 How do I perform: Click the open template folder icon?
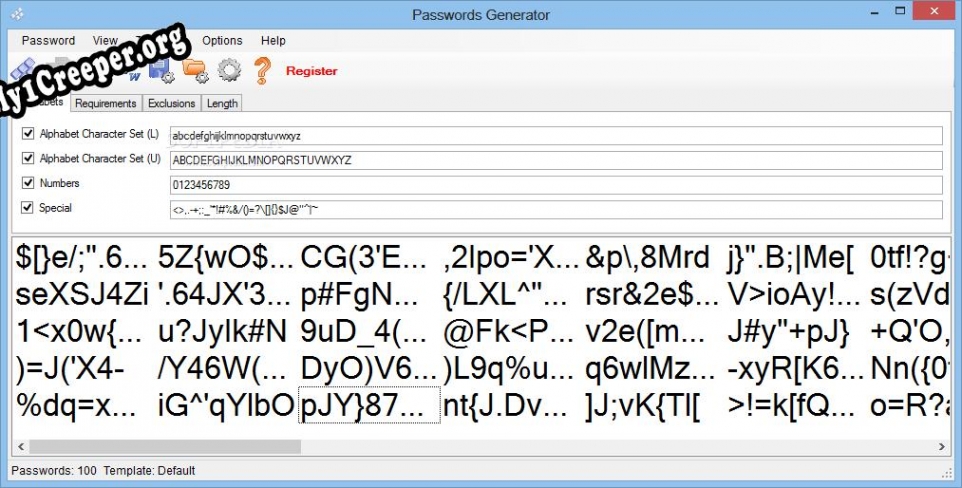coord(195,71)
